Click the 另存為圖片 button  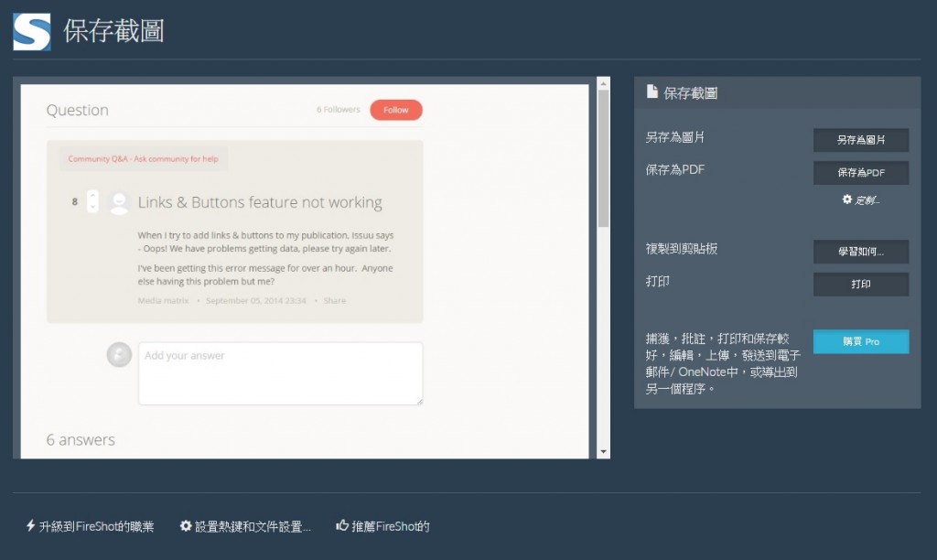point(860,140)
